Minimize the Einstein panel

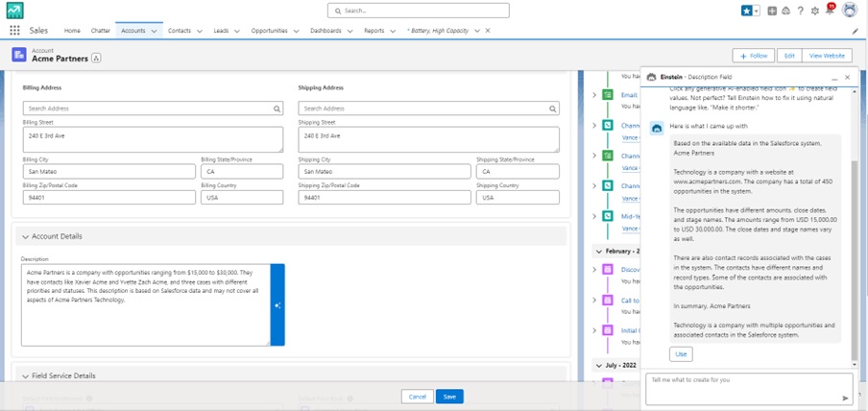pyautogui.click(x=834, y=78)
